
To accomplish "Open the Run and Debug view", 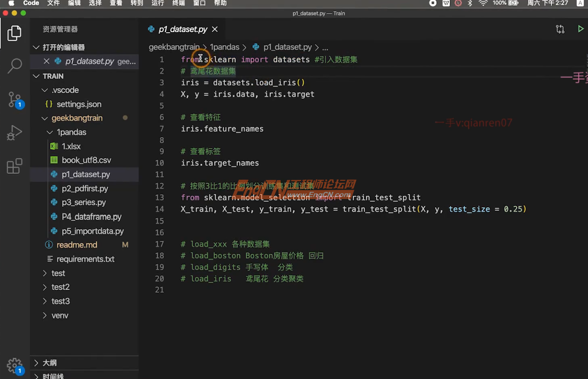I will [x=15, y=133].
